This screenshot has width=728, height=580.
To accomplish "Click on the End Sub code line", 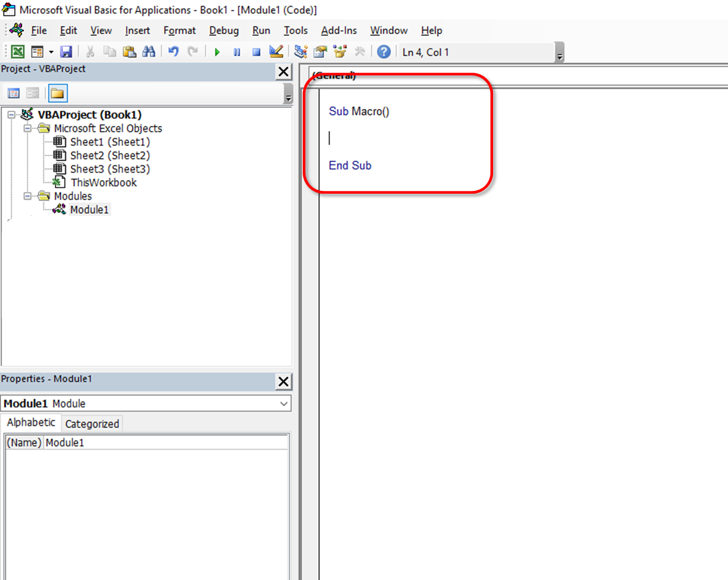I will 350,165.
